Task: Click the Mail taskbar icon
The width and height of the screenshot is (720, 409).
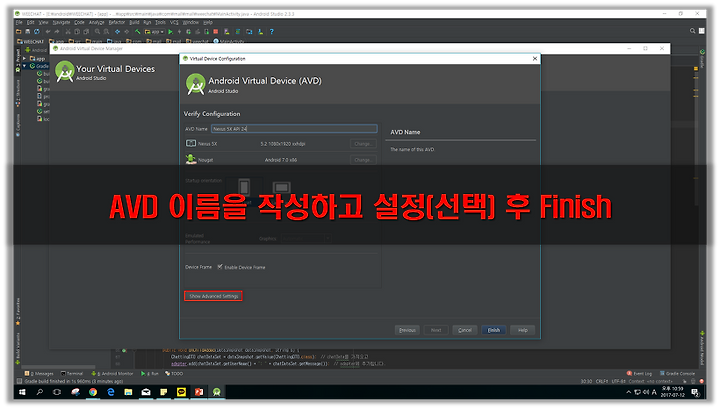Action: coord(146,392)
